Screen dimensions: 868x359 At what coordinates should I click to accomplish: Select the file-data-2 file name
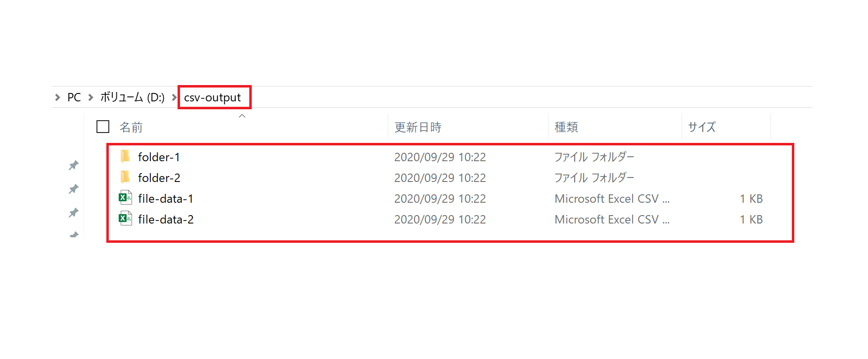[x=166, y=219]
